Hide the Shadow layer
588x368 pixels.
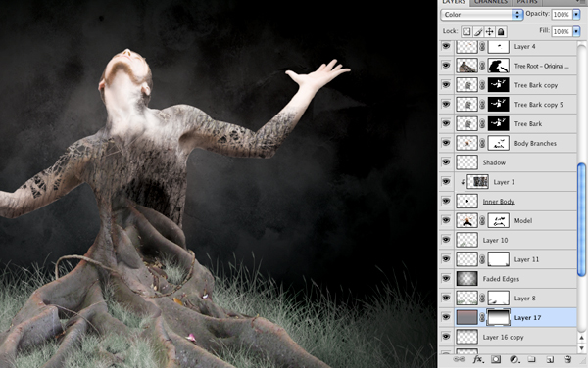coord(446,162)
